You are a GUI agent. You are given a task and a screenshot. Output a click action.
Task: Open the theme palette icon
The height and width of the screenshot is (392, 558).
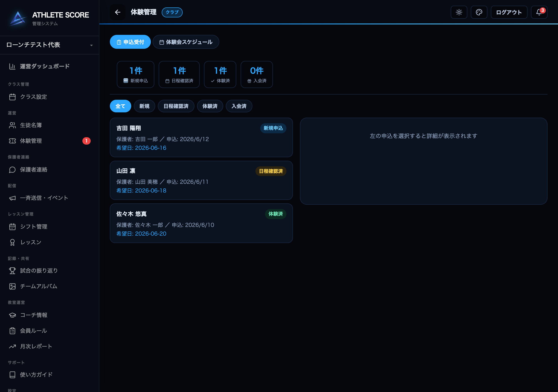tap(479, 12)
